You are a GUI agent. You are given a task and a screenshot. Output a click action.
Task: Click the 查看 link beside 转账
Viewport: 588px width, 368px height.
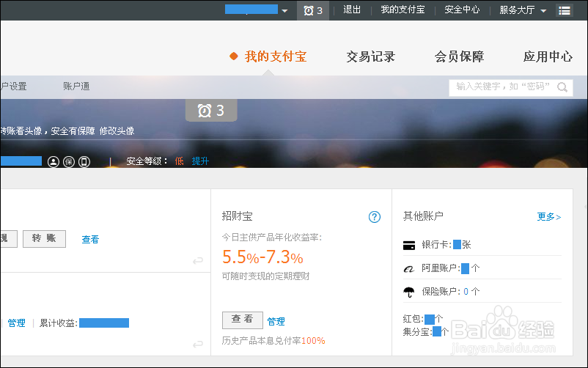90,240
